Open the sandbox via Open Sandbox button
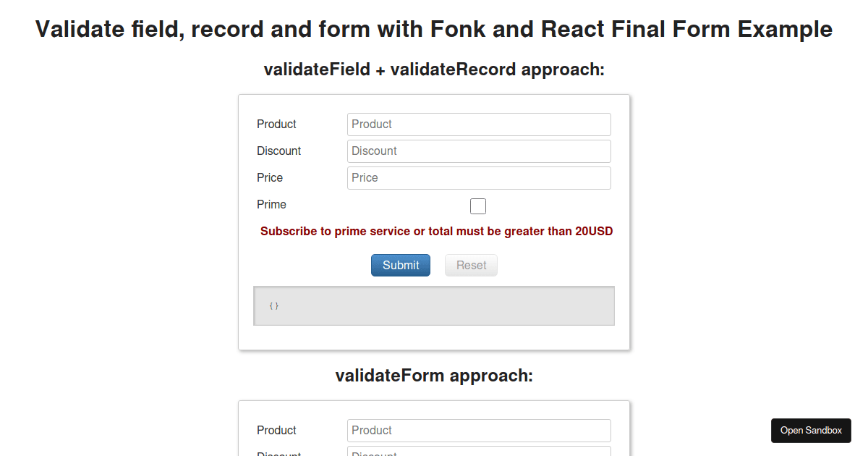Viewport: 868px width, 456px height. (x=811, y=431)
